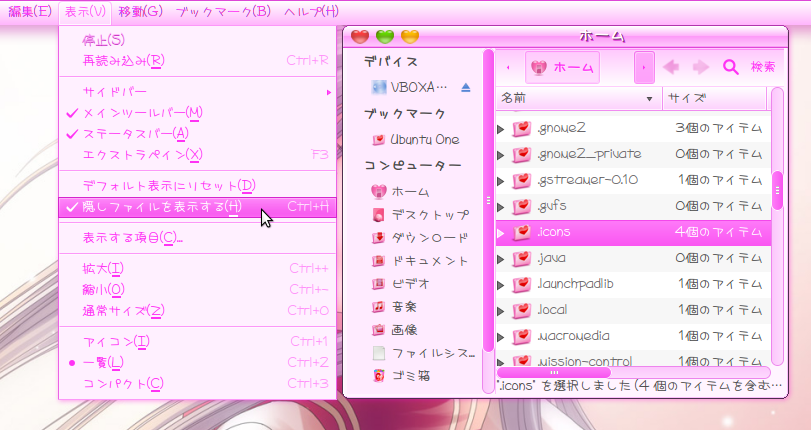Click the .gstreamer-0.10 folder icon
The width and height of the screenshot is (811, 430).
(522, 180)
